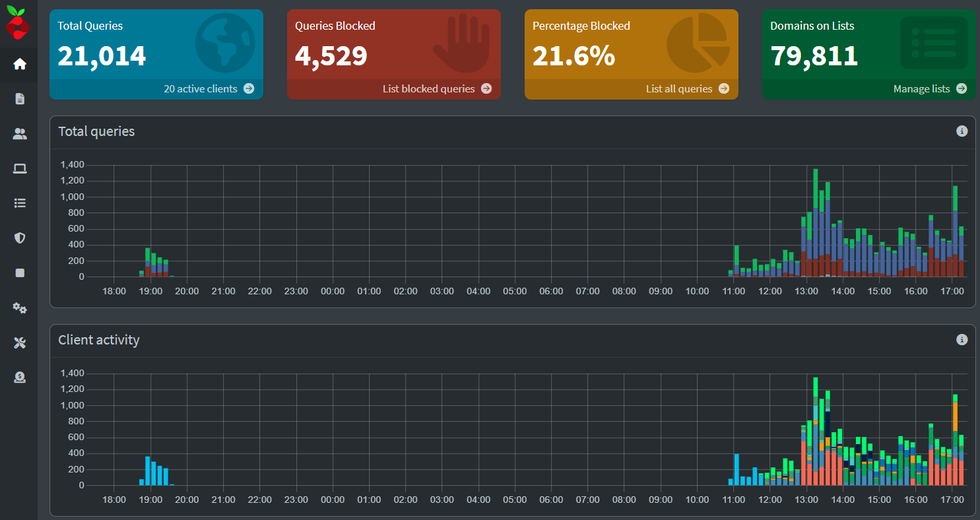Click the Percentage Blocked card title

581,26
